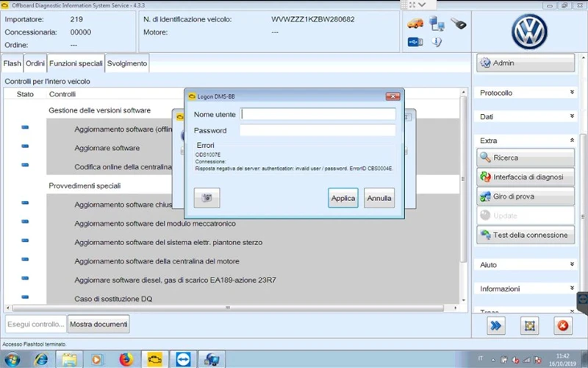Click status icon beside Aggiornamento software del modulo meccatronico
Screen dimensions: 588x368
coord(25,222)
